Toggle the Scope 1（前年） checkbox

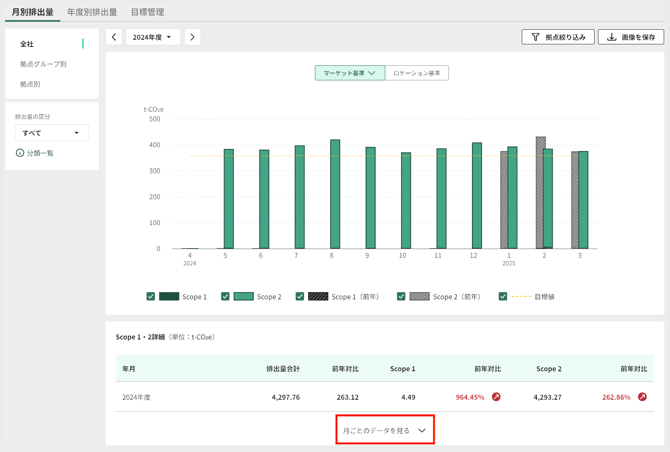pos(300,297)
